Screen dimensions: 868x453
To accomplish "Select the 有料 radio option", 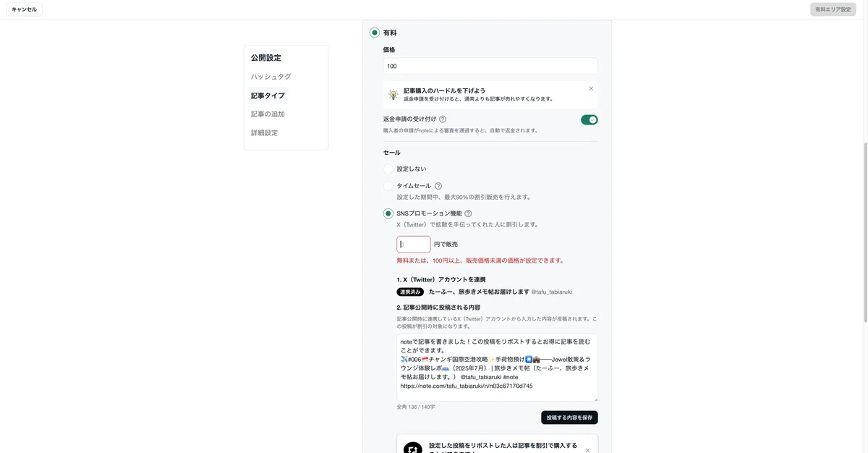I will click(375, 33).
